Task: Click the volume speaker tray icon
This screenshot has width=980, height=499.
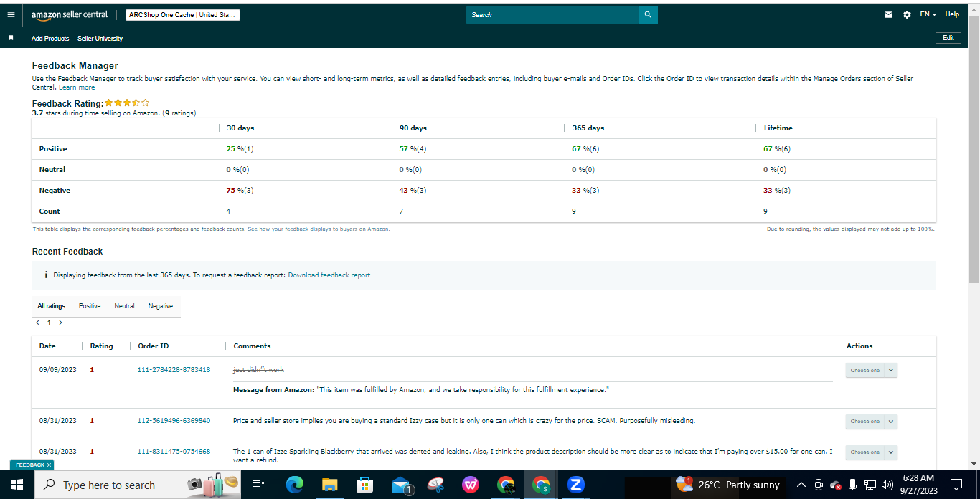Action: pyautogui.click(x=887, y=485)
